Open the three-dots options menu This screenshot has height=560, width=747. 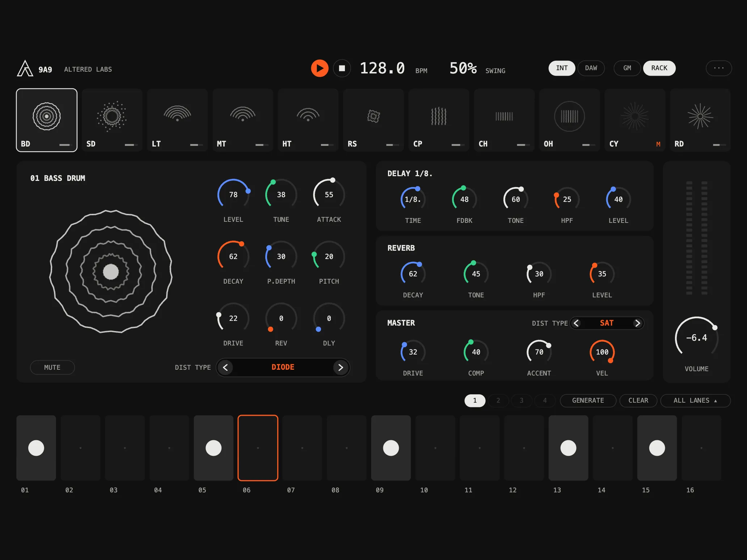pos(719,68)
